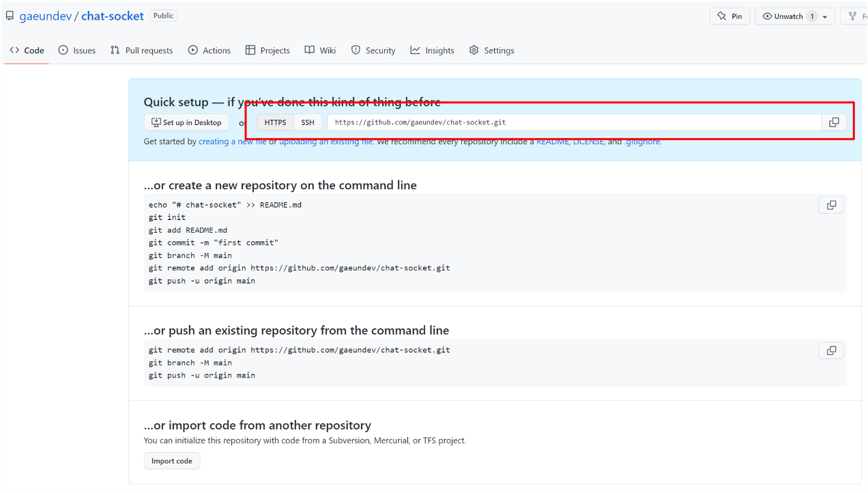Click '...or import code from another repository' heading
The image size is (868, 493).
[258, 425]
